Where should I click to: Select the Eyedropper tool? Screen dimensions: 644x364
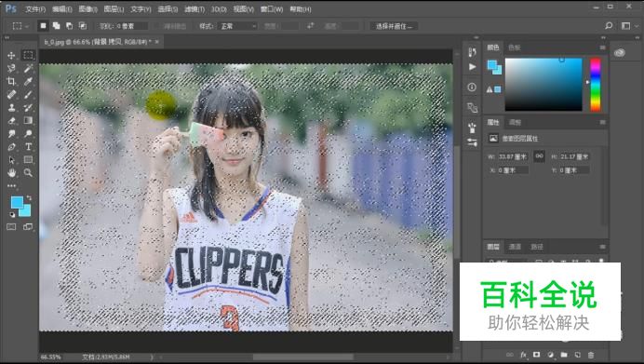(28, 81)
